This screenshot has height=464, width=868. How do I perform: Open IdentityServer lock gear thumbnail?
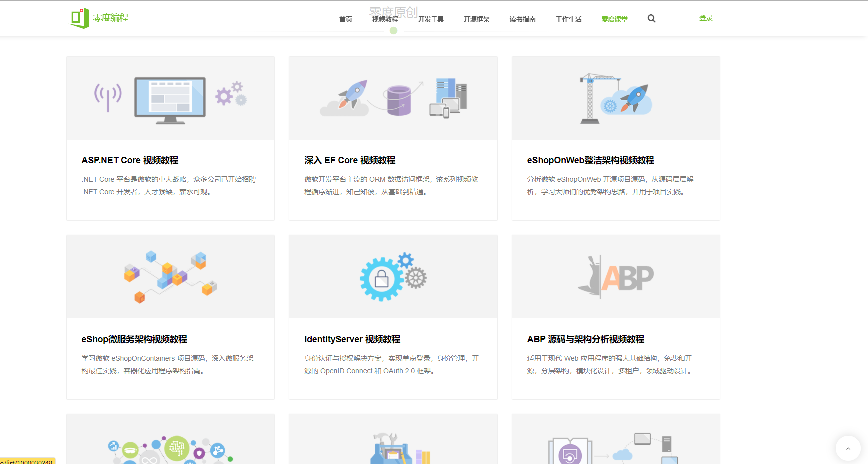tap(393, 277)
